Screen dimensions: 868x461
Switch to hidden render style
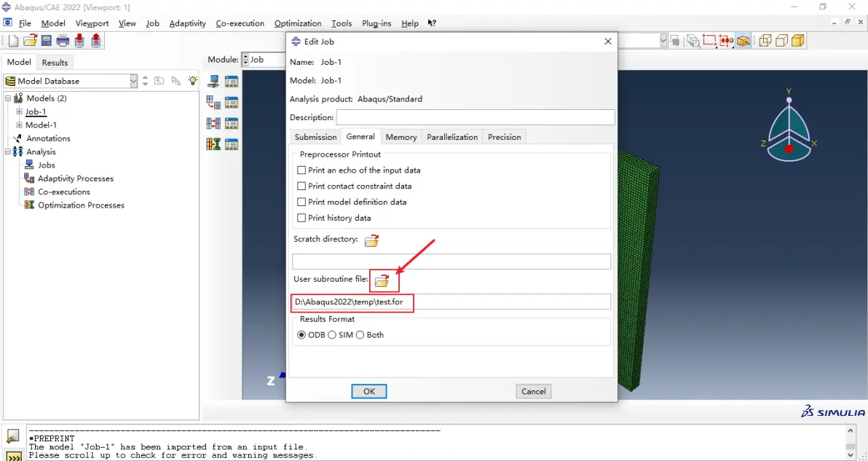[x=781, y=40]
